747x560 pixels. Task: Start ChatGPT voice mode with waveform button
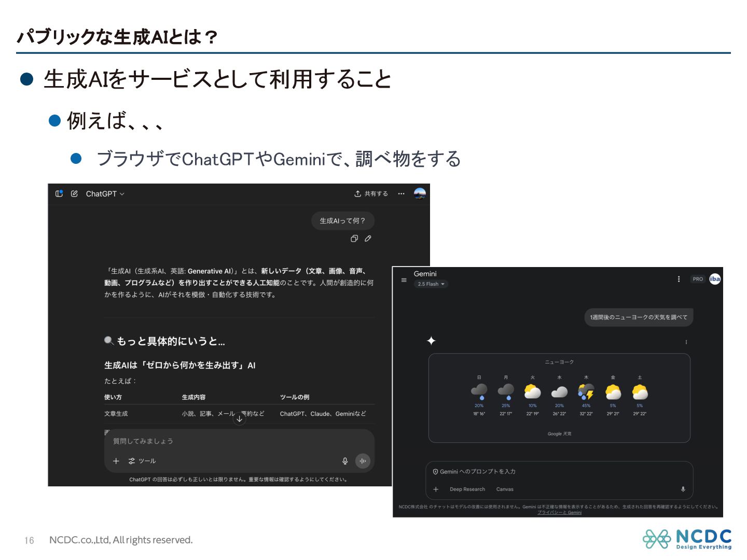pos(363,461)
